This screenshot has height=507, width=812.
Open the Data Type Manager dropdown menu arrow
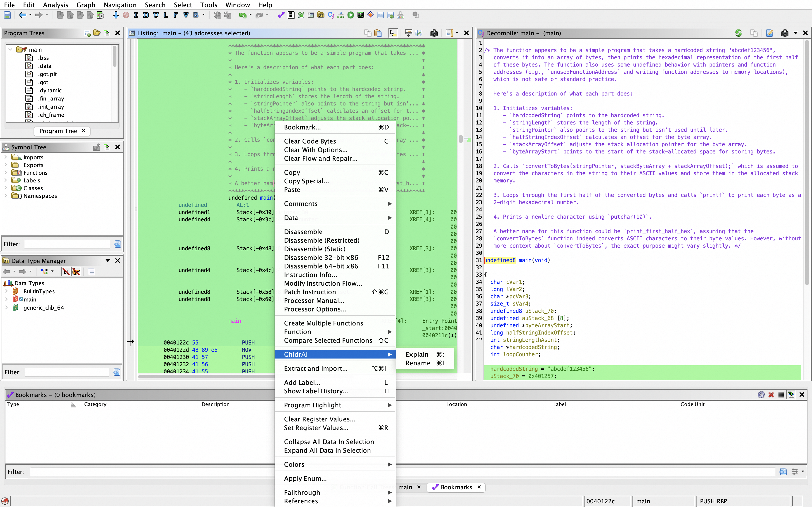tap(108, 261)
